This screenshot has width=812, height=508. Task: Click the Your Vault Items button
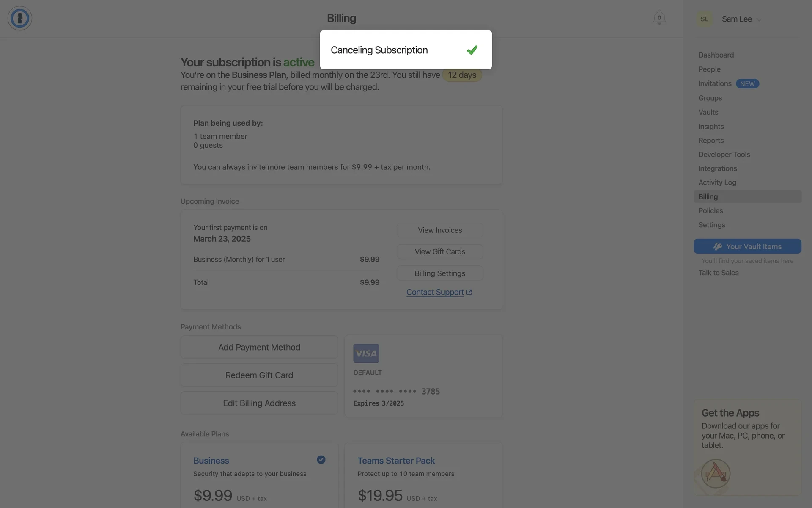point(747,246)
